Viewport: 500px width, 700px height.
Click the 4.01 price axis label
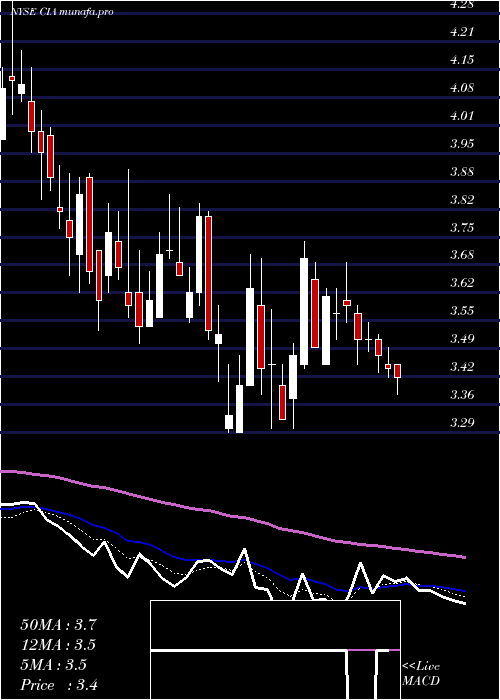tap(462, 116)
